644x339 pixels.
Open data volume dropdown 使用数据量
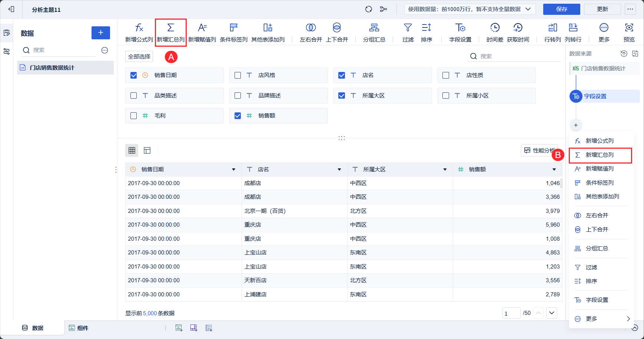tap(470, 9)
